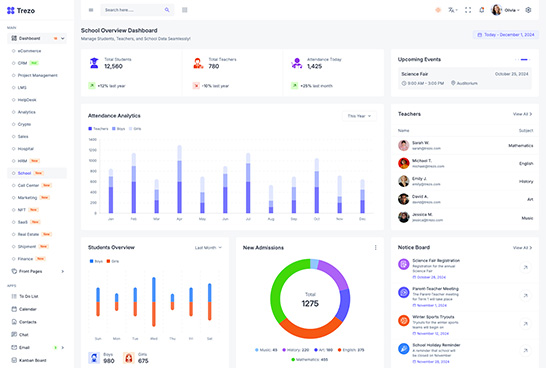Screen dimensions: 546x368
Task: Click the Upcoming Events slider indicator
Action: pyautogui.click(x=523, y=60)
